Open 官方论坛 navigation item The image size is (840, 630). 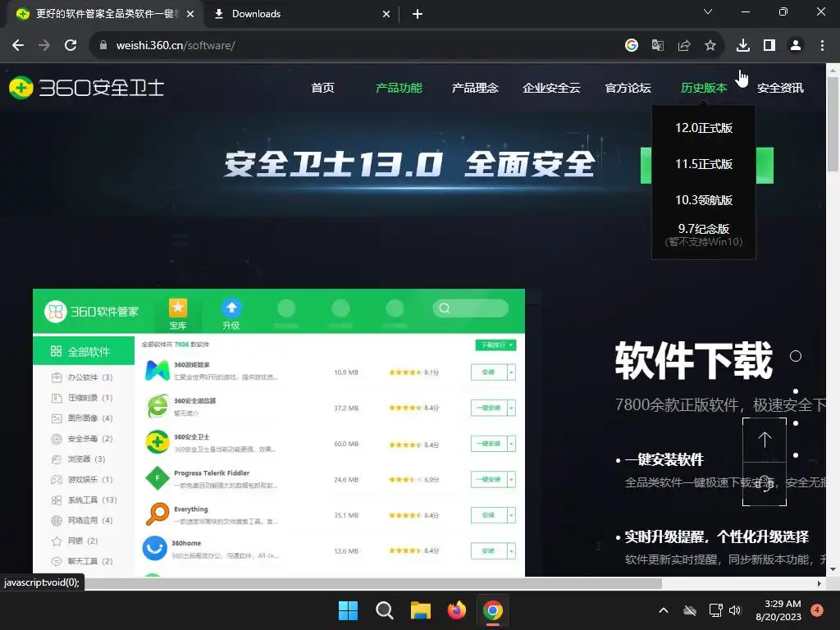[x=628, y=88]
